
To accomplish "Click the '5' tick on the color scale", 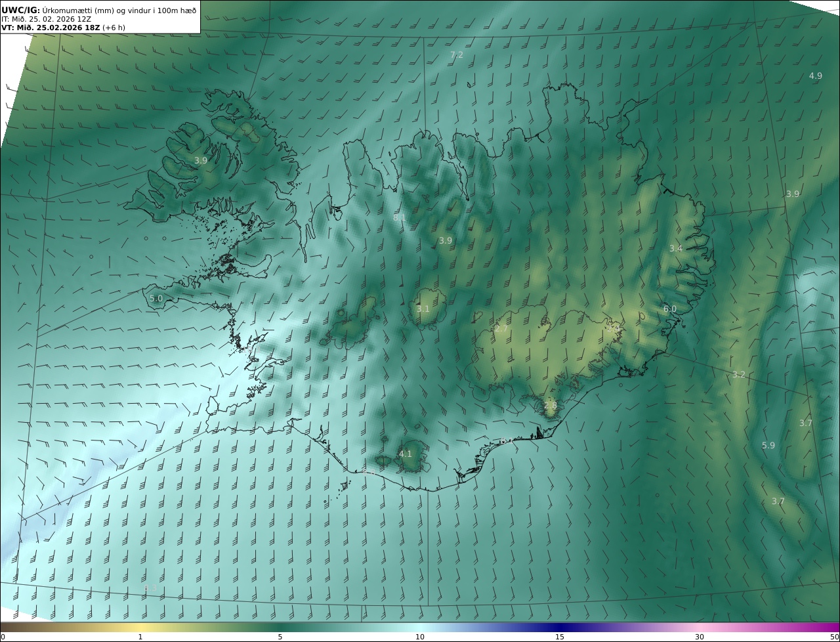I will [x=280, y=637].
